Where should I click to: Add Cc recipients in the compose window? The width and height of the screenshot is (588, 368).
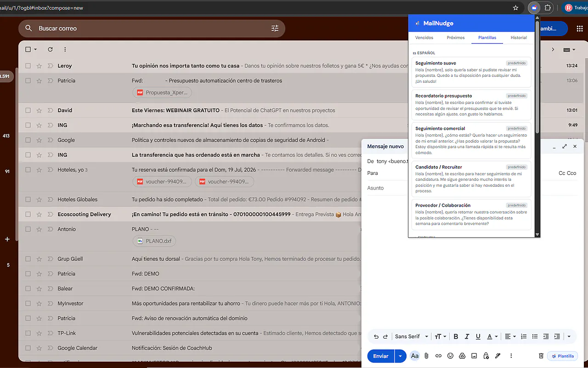pos(562,173)
